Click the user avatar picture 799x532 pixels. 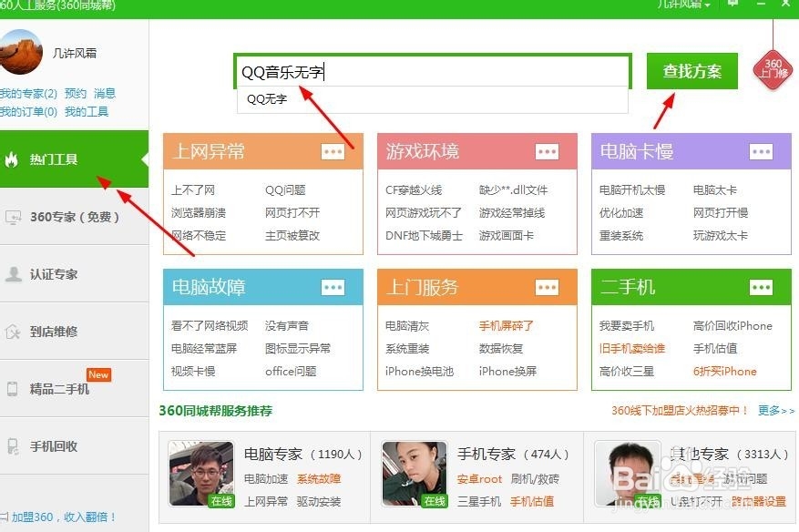point(20,51)
